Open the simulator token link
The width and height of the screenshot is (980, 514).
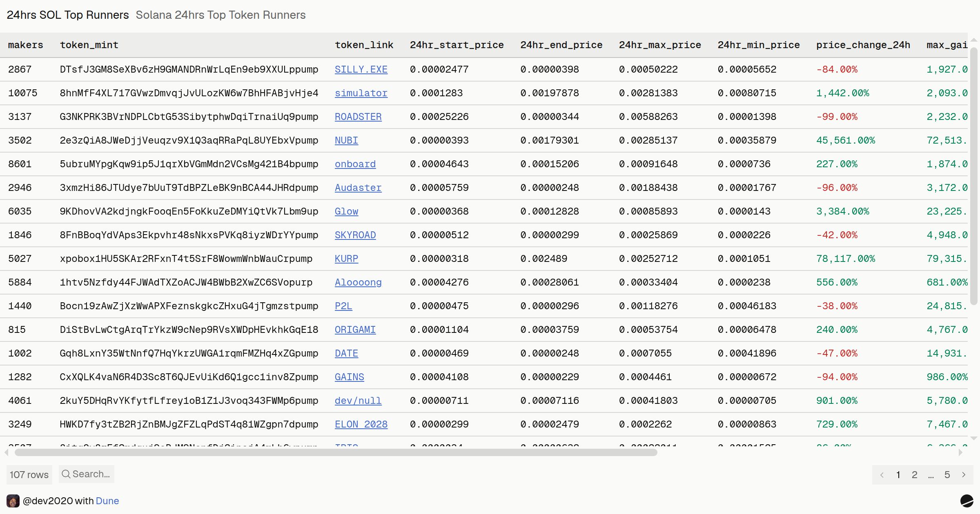tap(361, 93)
